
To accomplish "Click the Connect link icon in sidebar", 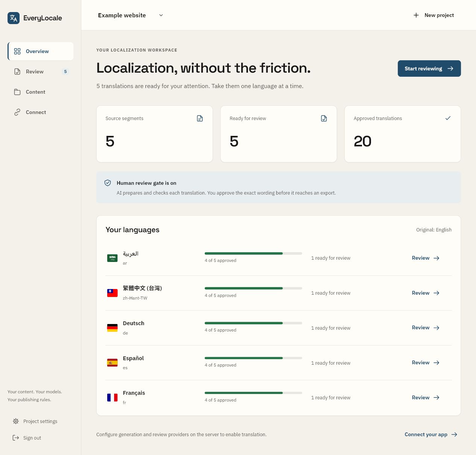I will (x=17, y=112).
